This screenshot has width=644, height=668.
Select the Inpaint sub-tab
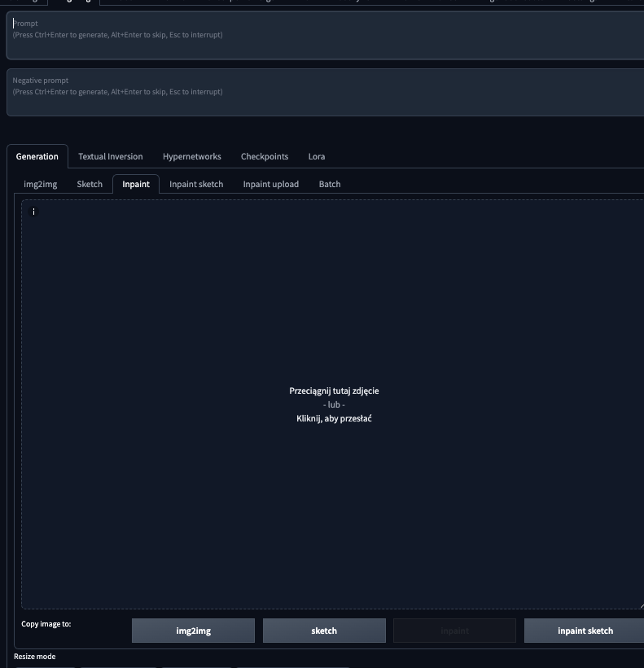[136, 184]
